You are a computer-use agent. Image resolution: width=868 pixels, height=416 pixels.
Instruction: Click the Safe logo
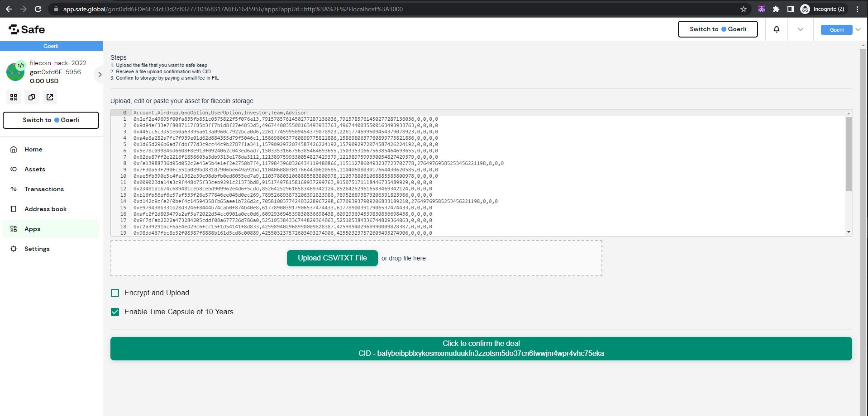pos(27,29)
